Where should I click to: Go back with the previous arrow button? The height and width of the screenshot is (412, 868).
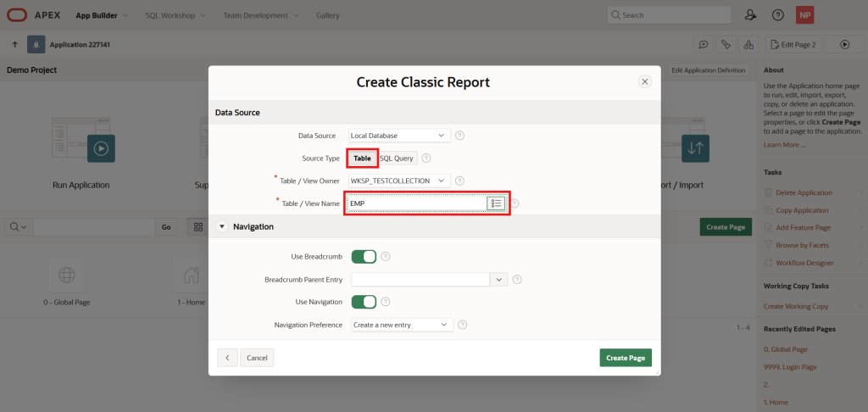(x=227, y=358)
